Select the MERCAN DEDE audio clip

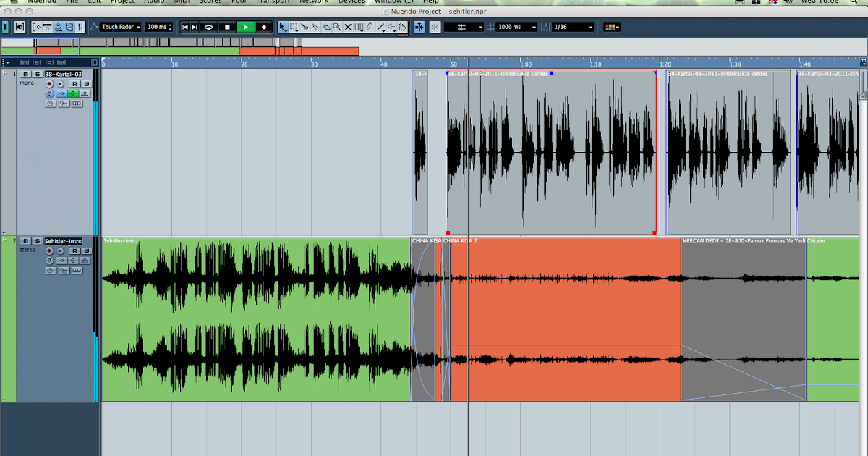click(744, 319)
